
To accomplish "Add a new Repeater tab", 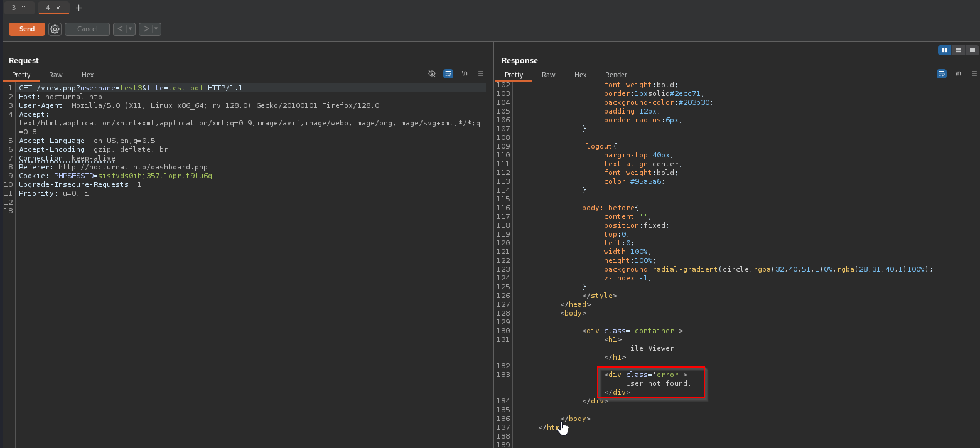I will click(78, 8).
